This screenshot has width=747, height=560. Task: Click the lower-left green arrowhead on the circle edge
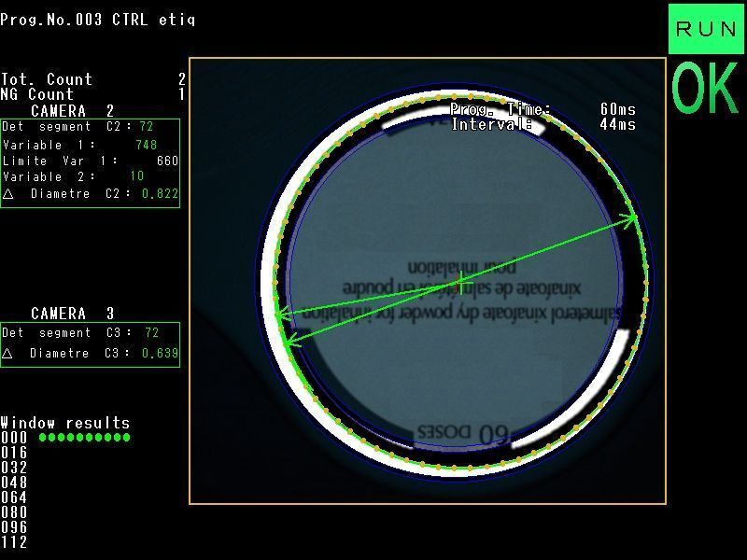[x=289, y=341]
